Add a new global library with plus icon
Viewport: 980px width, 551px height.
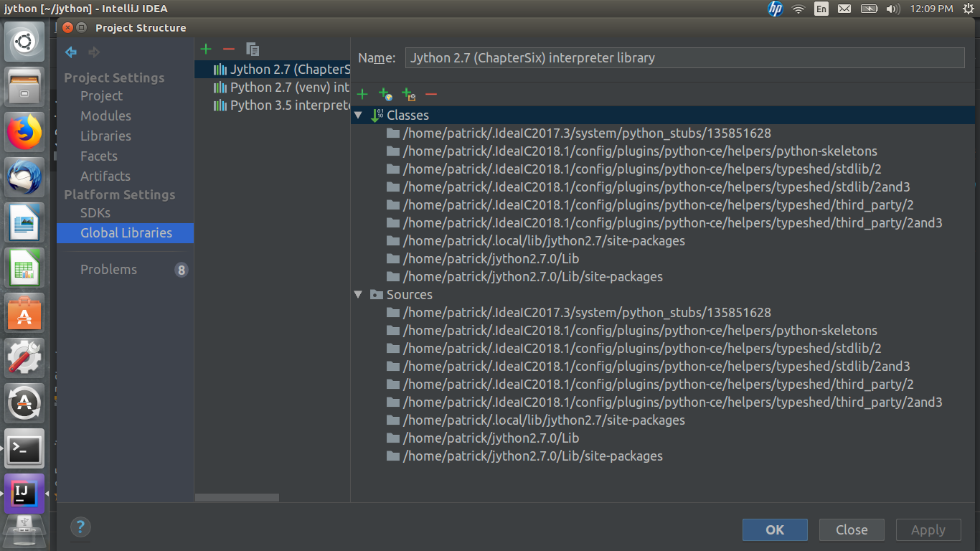coord(206,49)
